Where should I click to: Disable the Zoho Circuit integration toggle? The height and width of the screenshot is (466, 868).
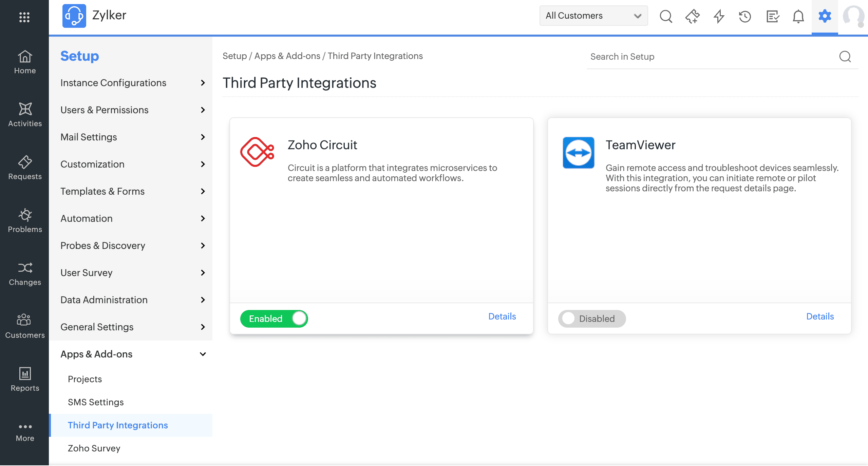point(274,318)
